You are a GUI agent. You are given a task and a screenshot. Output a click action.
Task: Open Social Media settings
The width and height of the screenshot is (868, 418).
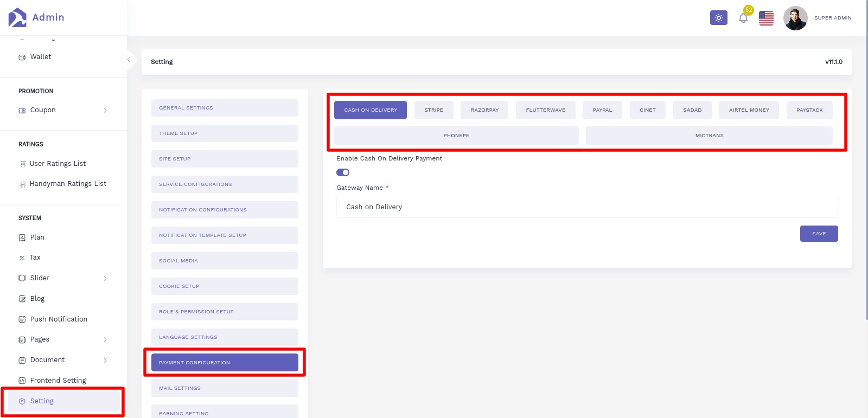click(225, 261)
